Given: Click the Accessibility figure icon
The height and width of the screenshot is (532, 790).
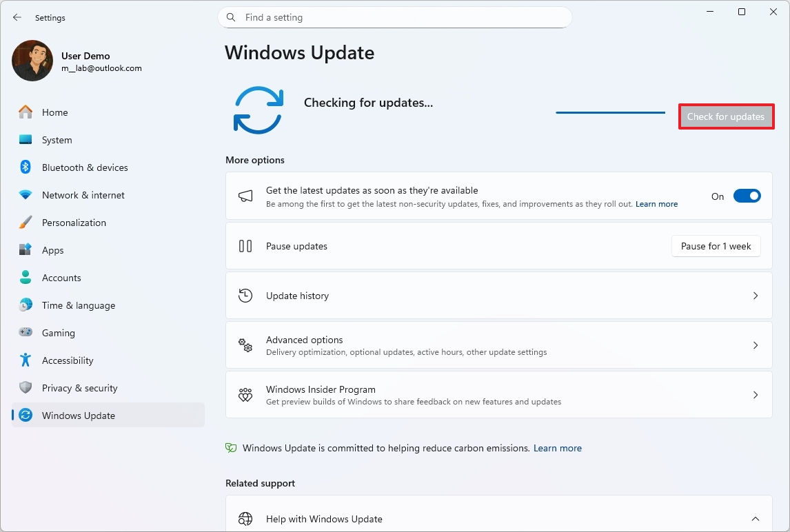Looking at the screenshot, I should click(x=26, y=360).
